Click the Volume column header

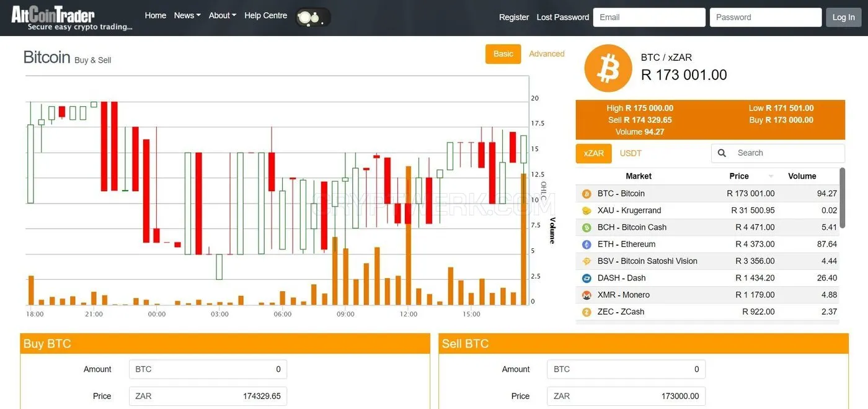802,176
